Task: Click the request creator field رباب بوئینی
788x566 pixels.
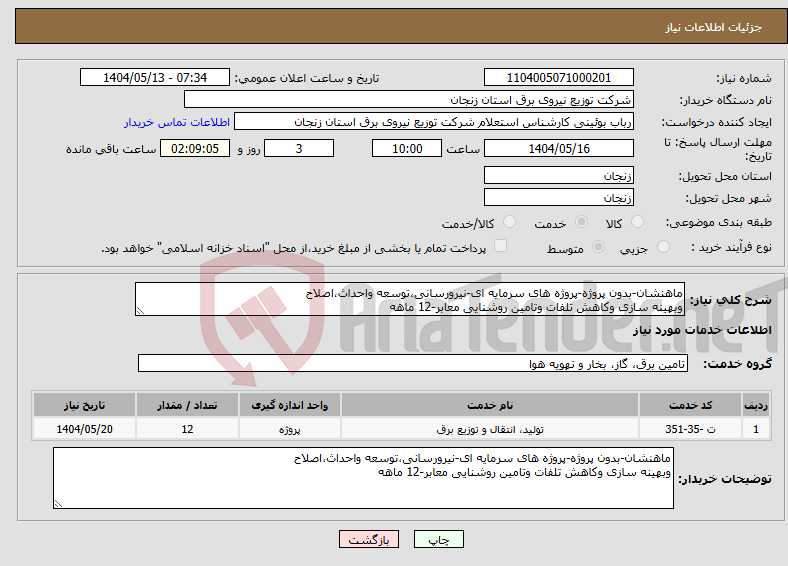Action: point(434,122)
